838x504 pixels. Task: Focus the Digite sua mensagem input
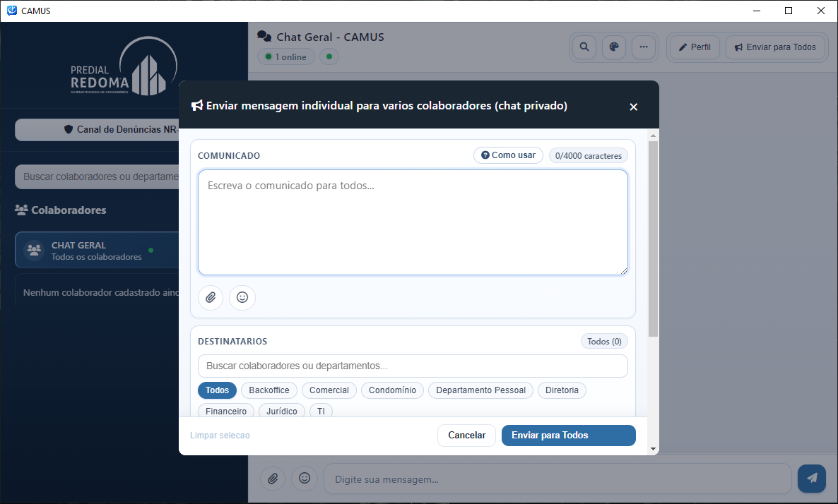pos(557,479)
